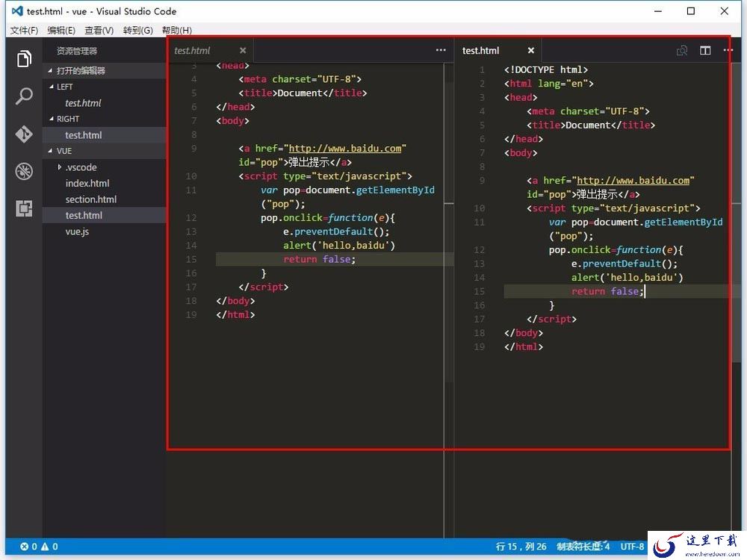This screenshot has width=747, height=560.
Task: Expand the .vscode folder
Action: 59,167
